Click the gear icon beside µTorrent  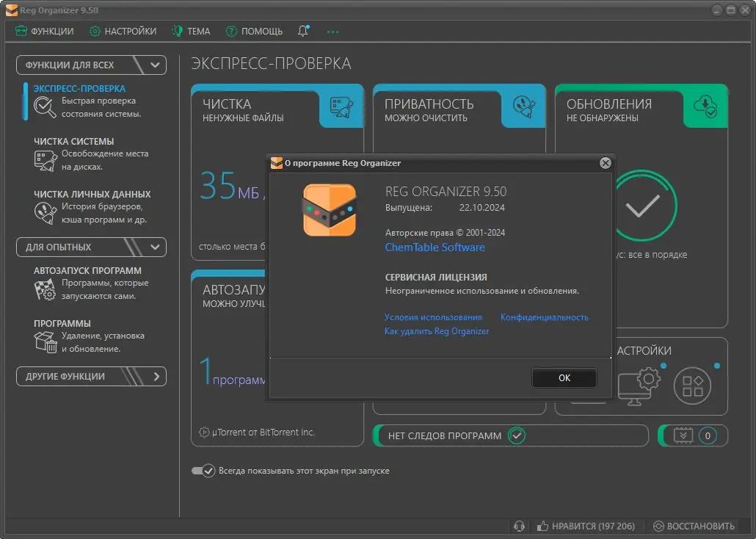pos(205,433)
